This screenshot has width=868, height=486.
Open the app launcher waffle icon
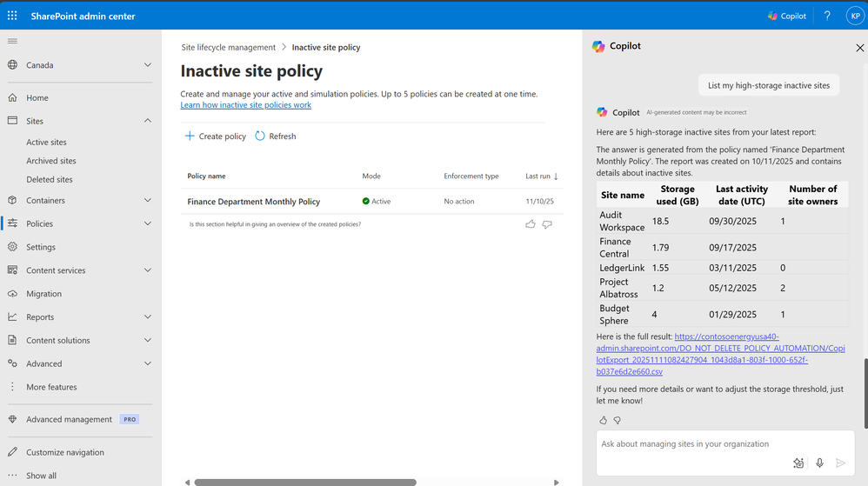[12, 16]
